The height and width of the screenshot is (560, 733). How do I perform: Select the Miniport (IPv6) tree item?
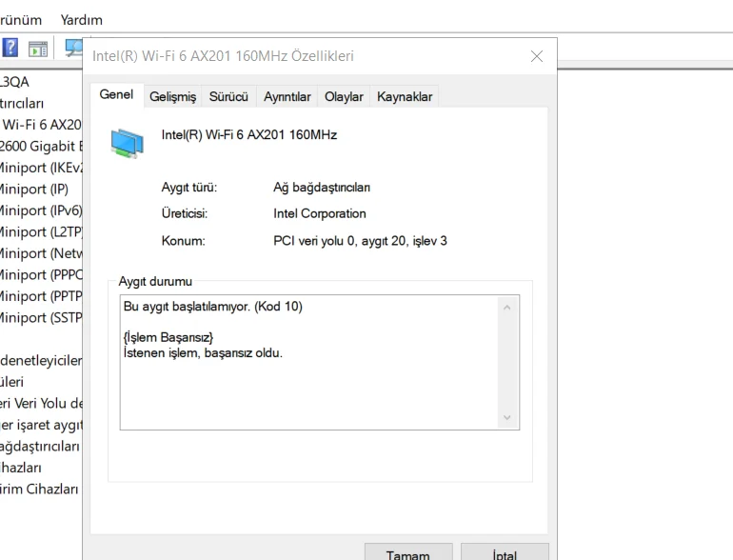[41, 211]
